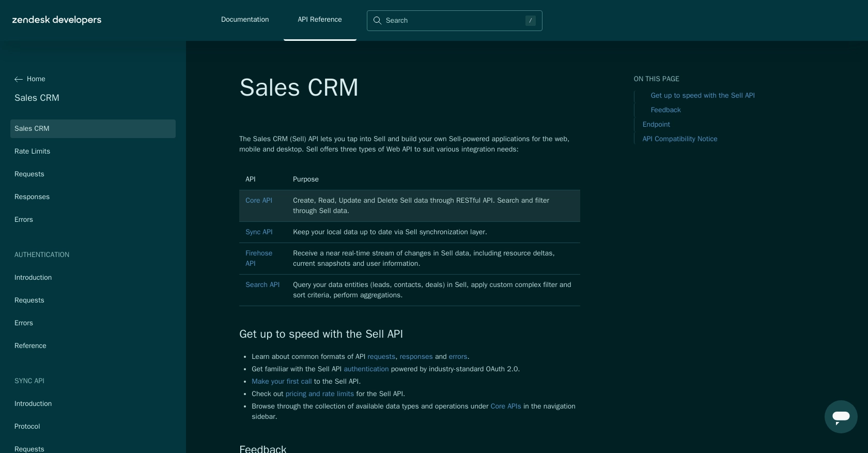
Task: Jump to API Compatibility Notice
Action: pos(680,139)
